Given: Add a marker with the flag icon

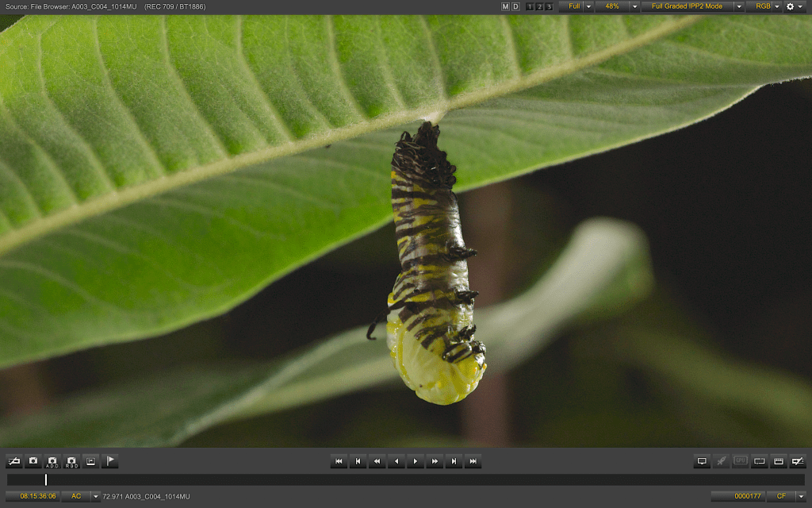Looking at the screenshot, I should point(109,461).
